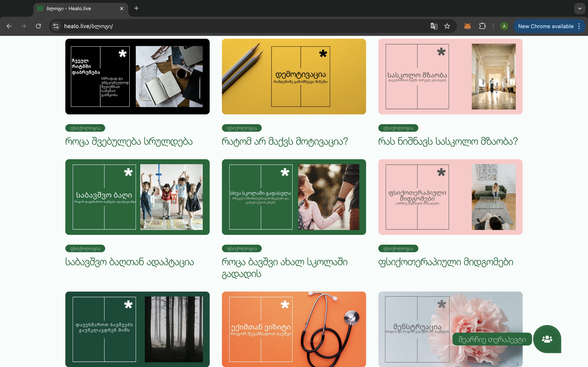This screenshot has width=588, height=367.
Task: Bookmark this page with the star icon
Action: point(447,26)
